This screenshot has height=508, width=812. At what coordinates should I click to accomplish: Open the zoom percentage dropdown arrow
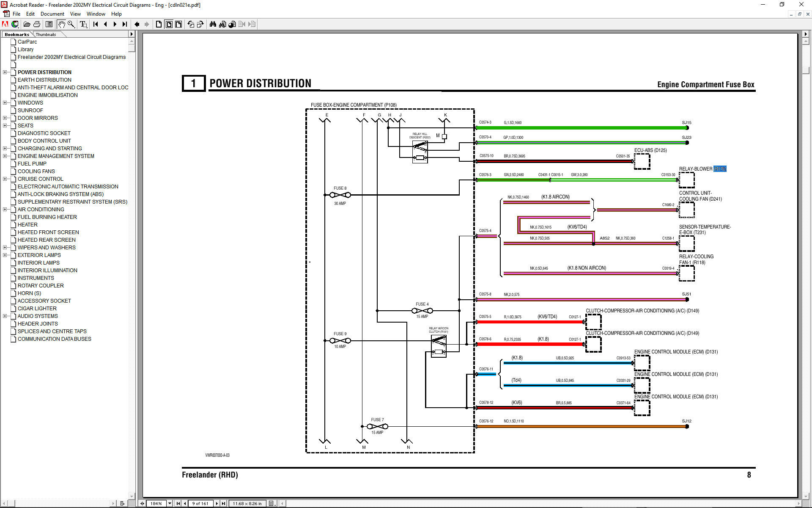point(170,503)
